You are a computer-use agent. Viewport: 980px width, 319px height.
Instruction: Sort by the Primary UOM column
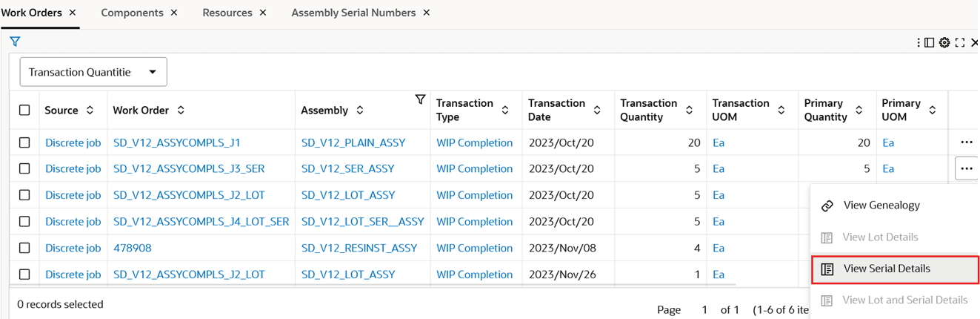tap(933, 110)
